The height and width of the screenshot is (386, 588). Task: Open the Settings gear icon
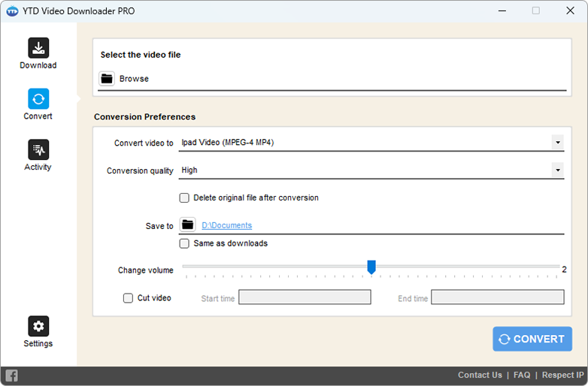38,326
